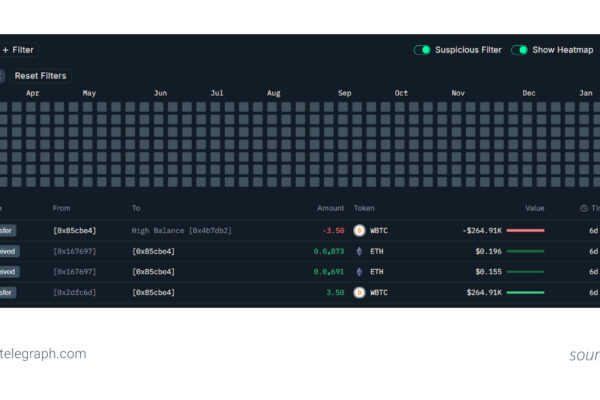The image size is (600, 400).
Task: Click the green value bar for $264.91K
Action: coord(526,292)
